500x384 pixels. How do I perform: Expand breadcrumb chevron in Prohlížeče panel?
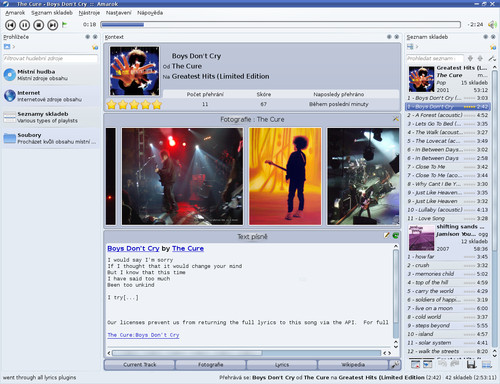coord(14,47)
